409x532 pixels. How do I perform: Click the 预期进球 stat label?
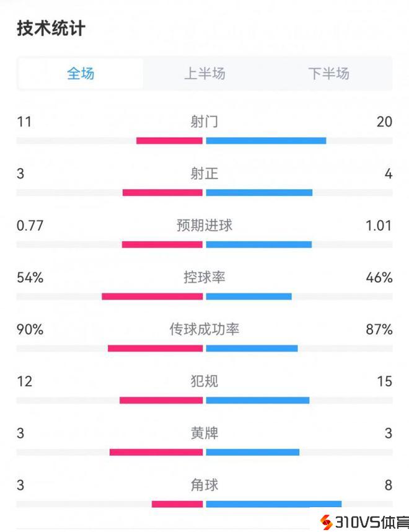tap(205, 225)
